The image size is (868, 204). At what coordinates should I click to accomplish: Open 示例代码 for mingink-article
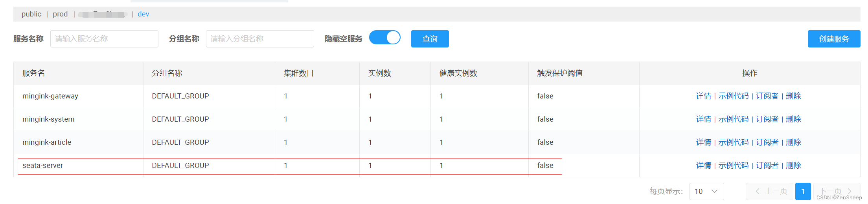tap(733, 142)
